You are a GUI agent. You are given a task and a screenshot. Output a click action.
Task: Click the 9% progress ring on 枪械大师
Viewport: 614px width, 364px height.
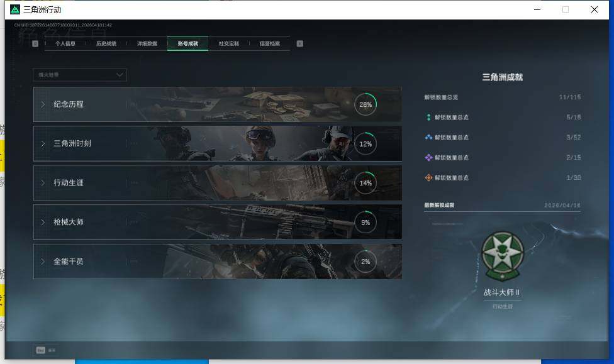click(x=366, y=223)
